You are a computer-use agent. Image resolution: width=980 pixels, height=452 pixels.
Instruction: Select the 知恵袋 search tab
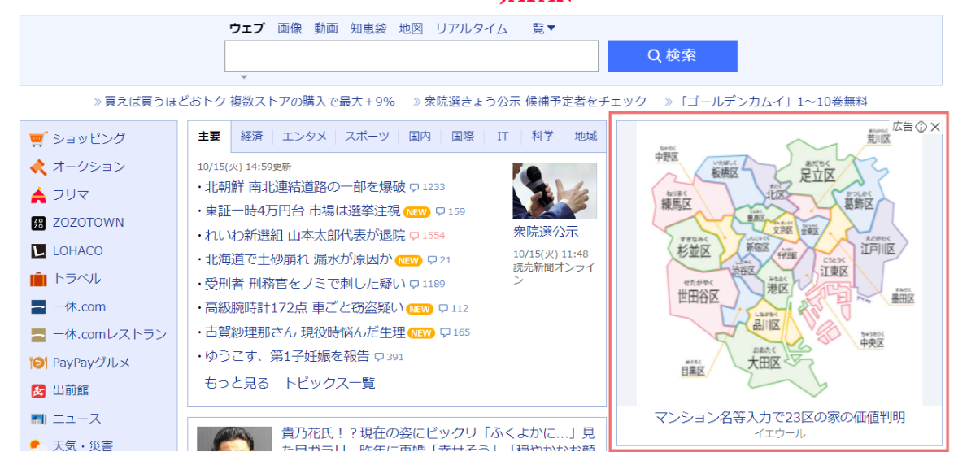point(368,28)
